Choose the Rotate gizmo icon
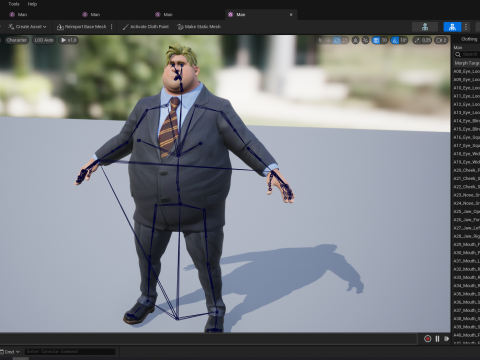The width and height of the screenshot is (480, 360). pos(337,40)
